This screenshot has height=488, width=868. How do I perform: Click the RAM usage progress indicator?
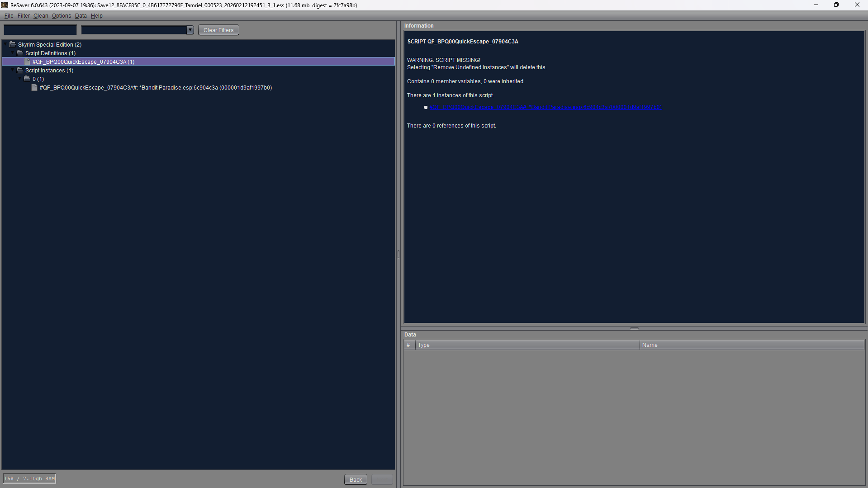click(30, 479)
